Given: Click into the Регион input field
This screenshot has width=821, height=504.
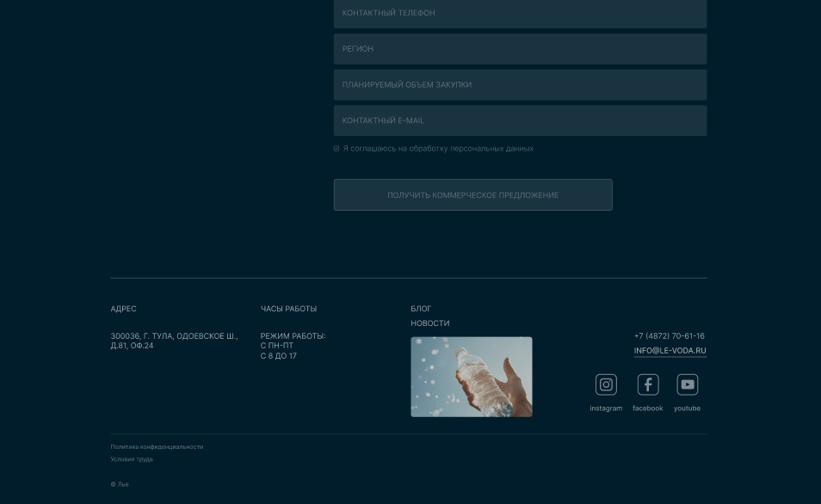Looking at the screenshot, I should (520, 49).
